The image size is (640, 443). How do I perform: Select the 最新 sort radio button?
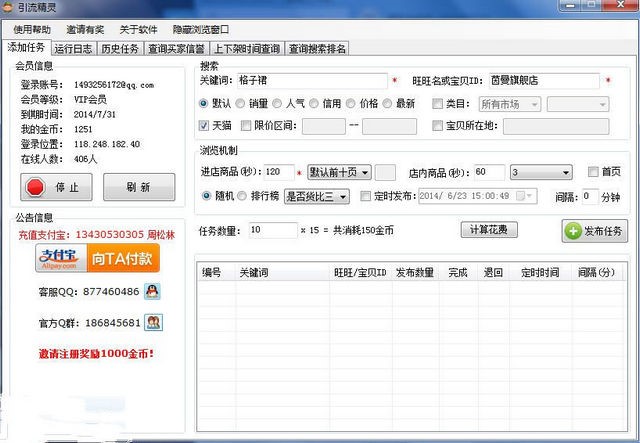click(x=387, y=103)
